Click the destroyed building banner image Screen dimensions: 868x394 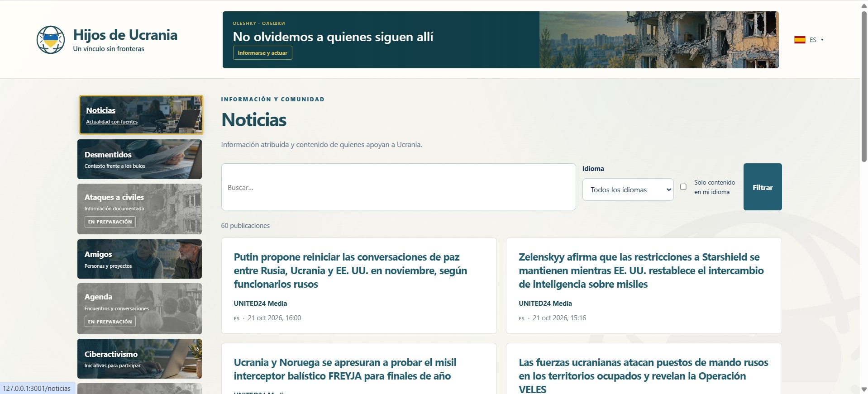[659, 40]
